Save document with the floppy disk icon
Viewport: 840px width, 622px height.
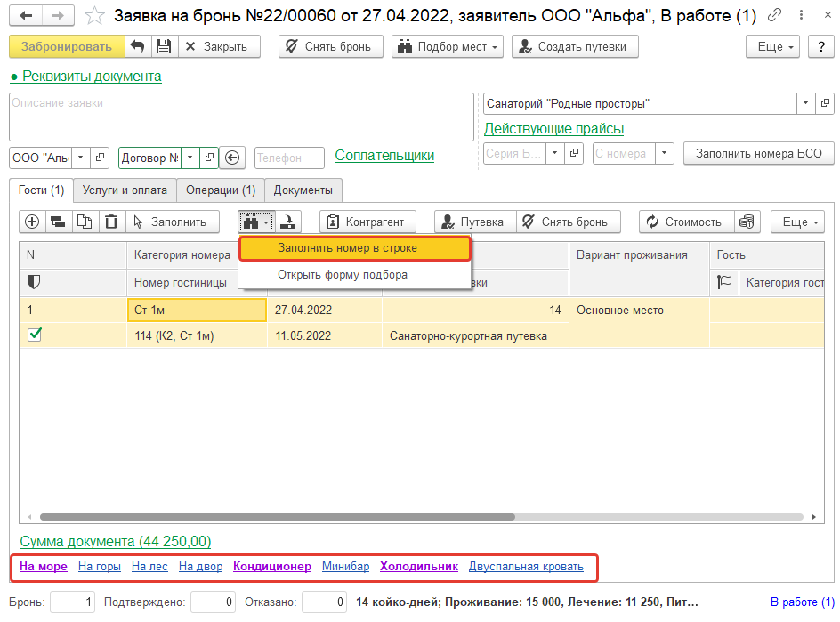[164, 46]
